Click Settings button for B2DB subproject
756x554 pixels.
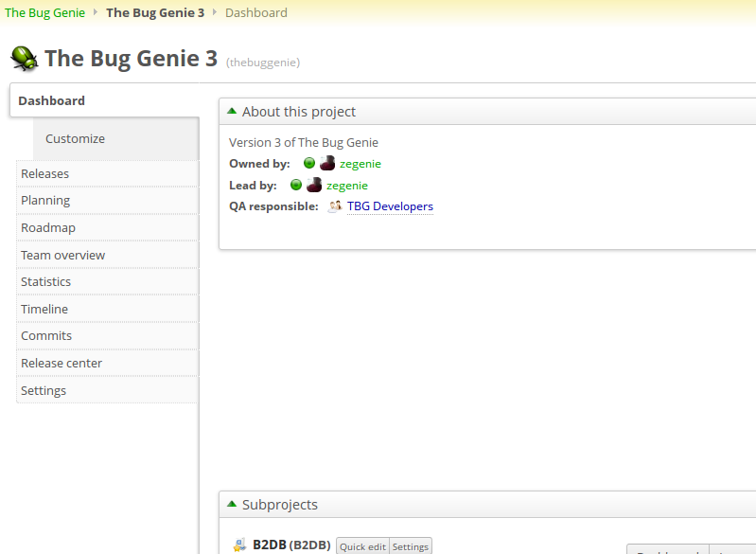click(411, 546)
